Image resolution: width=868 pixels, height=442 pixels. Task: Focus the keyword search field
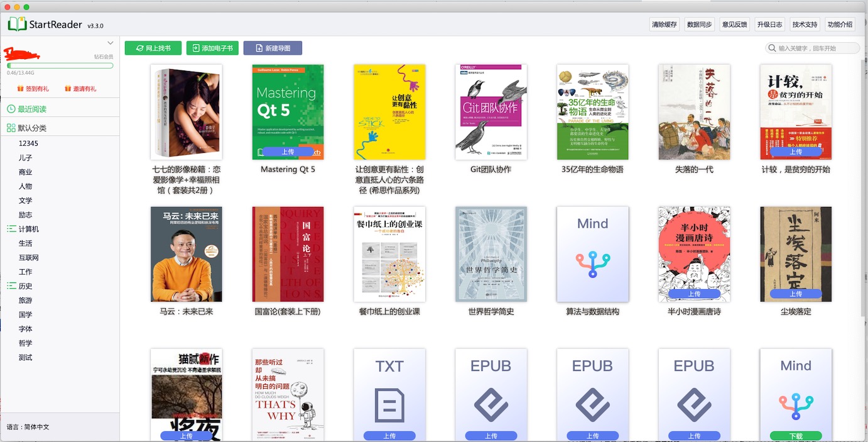813,48
